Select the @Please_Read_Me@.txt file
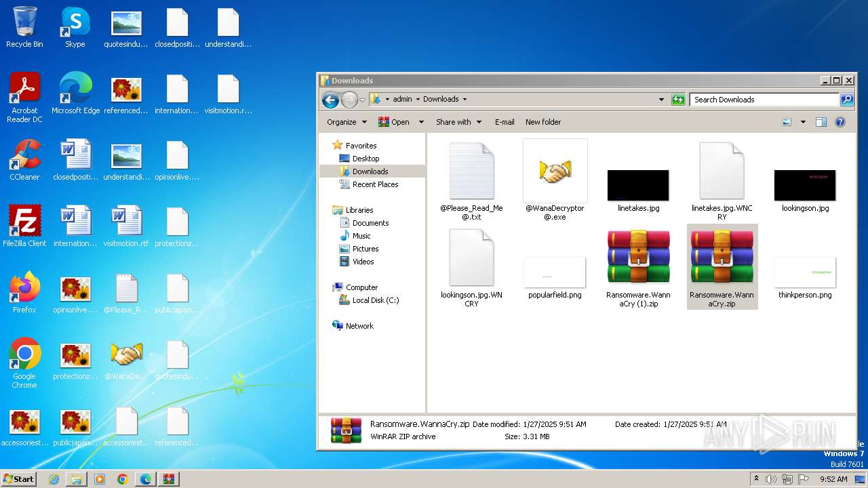Screen dimensions: 868x488 click(x=471, y=180)
